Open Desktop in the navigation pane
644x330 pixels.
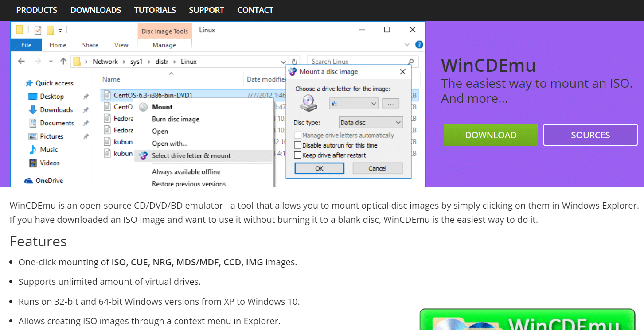click(46, 96)
